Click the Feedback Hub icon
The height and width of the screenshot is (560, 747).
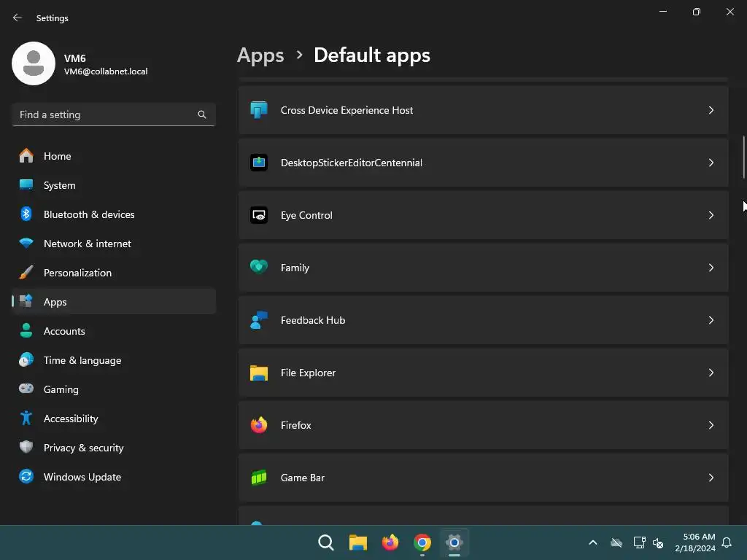[259, 320]
